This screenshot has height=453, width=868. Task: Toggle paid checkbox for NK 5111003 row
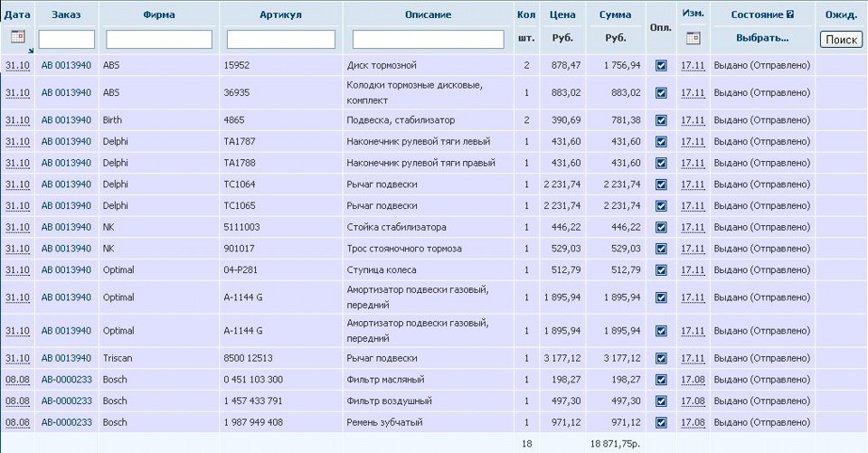click(661, 228)
